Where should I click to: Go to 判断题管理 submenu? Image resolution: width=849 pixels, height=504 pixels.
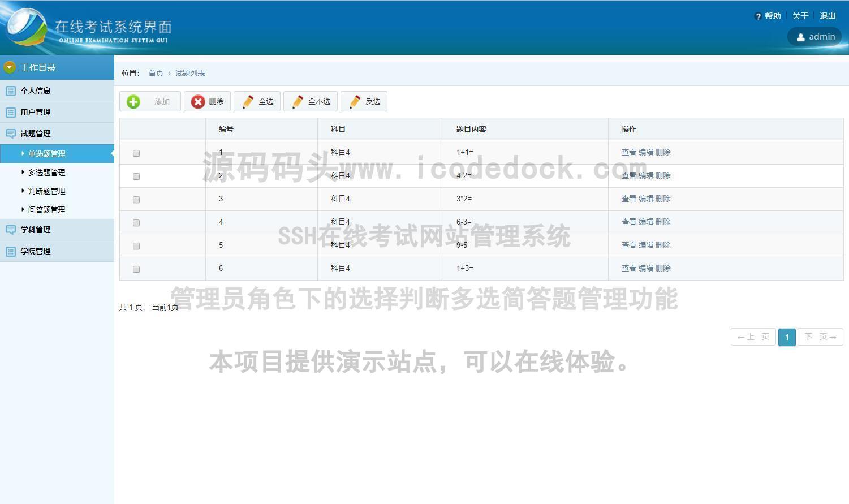46,191
